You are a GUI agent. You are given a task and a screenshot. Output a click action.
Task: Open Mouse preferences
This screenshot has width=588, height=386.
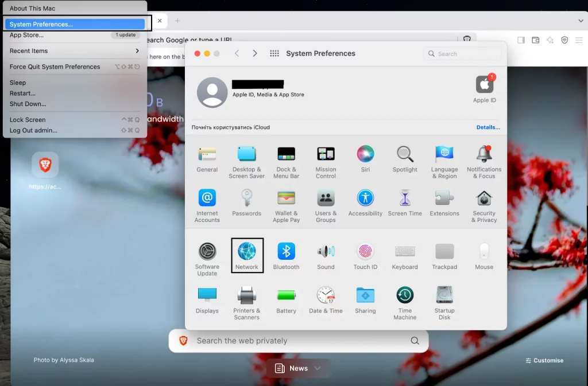pyautogui.click(x=483, y=256)
